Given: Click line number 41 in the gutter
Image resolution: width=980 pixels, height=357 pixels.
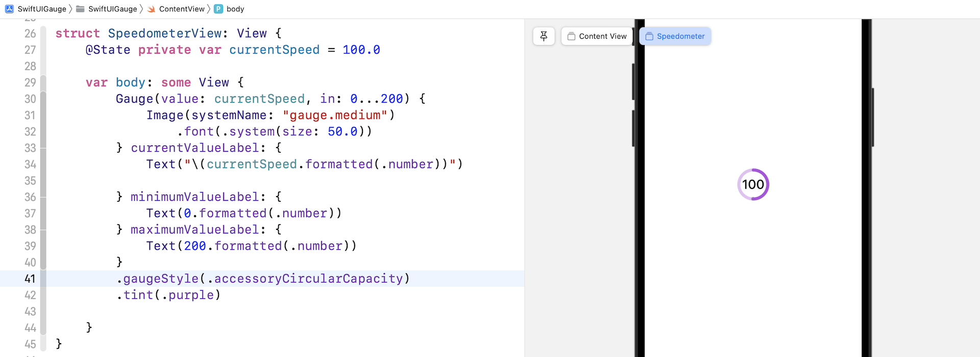Looking at the screenshot, I should 30,279.
